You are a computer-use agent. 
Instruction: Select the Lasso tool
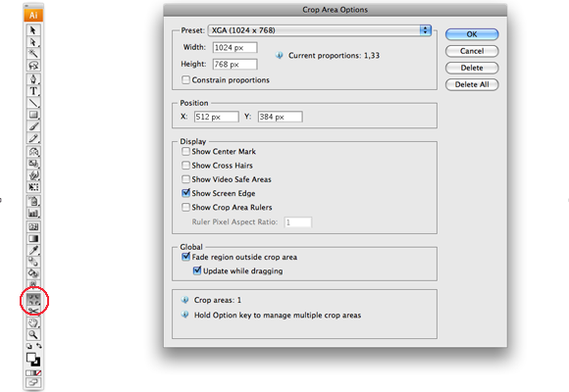click(x=33, y=66)
